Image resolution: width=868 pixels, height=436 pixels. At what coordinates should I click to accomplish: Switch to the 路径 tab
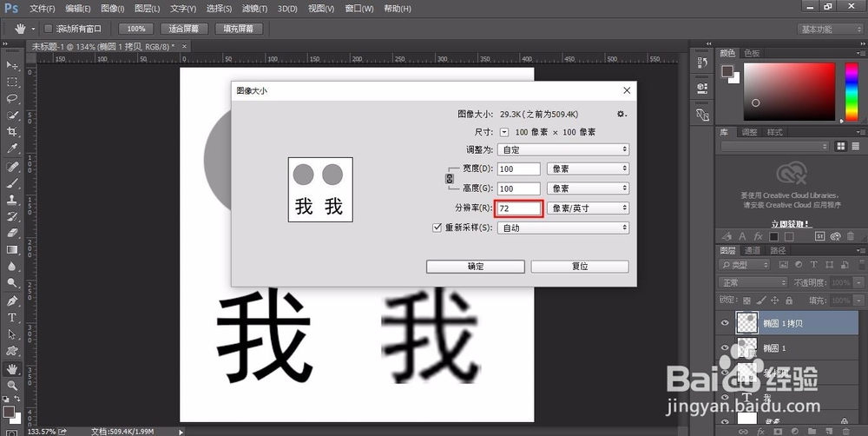point(778,250)
